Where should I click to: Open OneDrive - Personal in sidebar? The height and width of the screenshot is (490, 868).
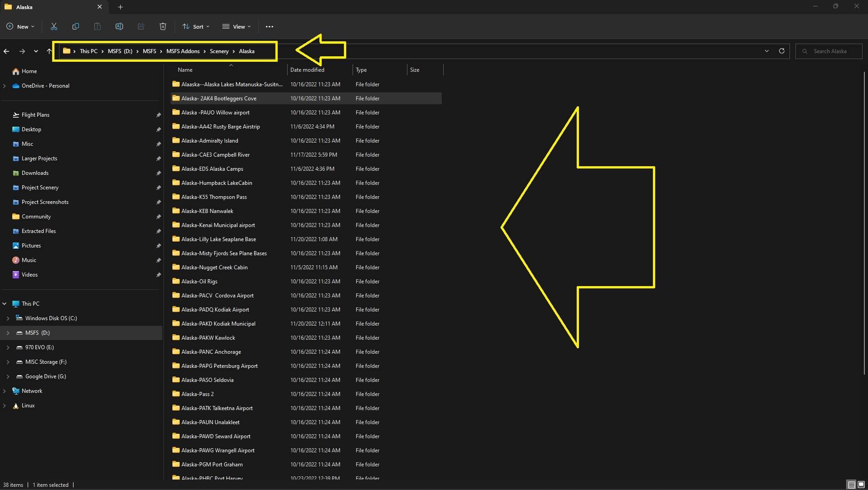[45, 86]
